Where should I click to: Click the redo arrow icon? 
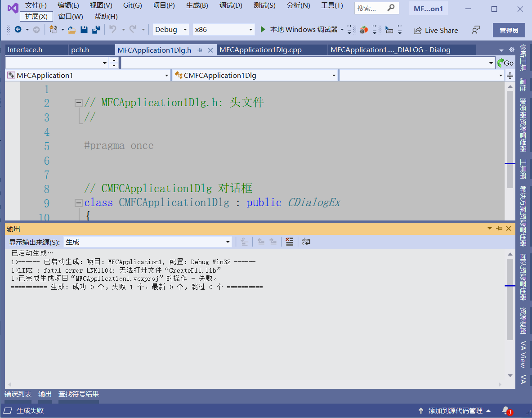pos(133,30)
